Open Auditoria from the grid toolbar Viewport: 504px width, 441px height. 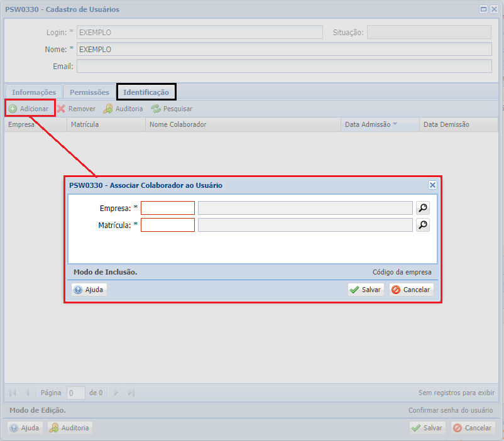pos(123,109)
